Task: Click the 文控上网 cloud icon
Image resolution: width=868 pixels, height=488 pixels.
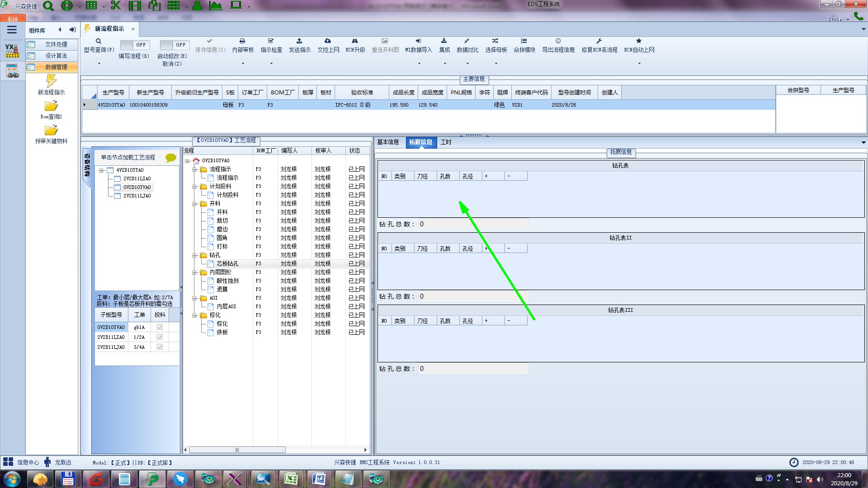Action: tap(328, 41)
